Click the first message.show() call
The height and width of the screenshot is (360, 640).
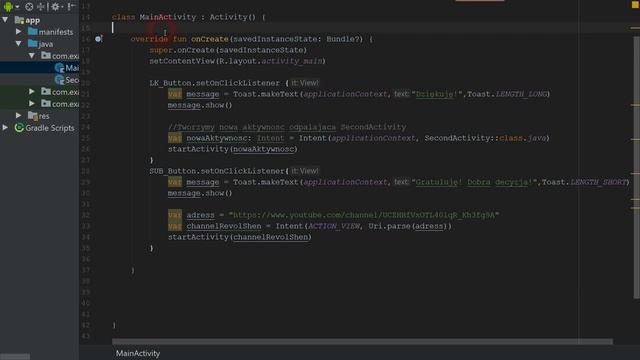[200, 105]
